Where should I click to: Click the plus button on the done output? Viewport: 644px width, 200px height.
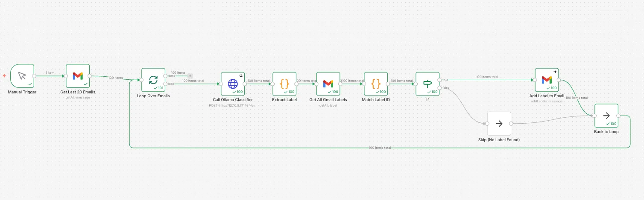pyautogui.click(x=190, y=76)
